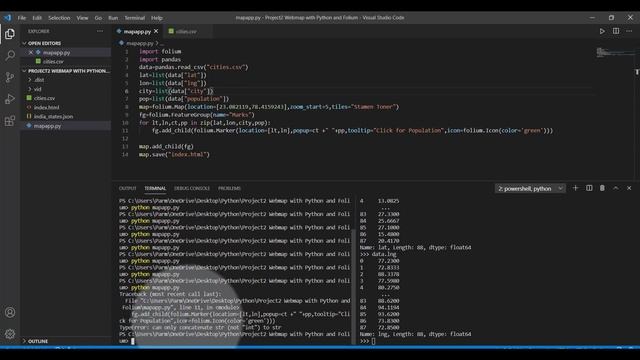Close the terminal panel

click(629, 188)
